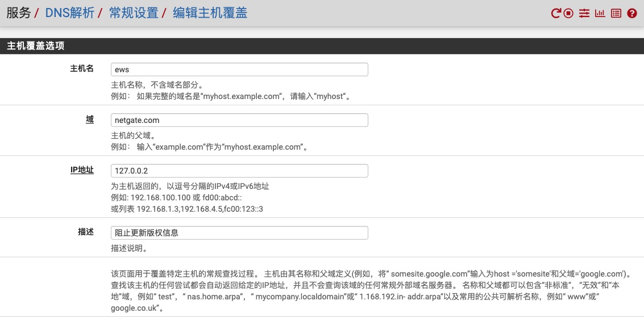Select the IP地址 field showing 127.0.0.2
The image size is (644, 317).
239,171
